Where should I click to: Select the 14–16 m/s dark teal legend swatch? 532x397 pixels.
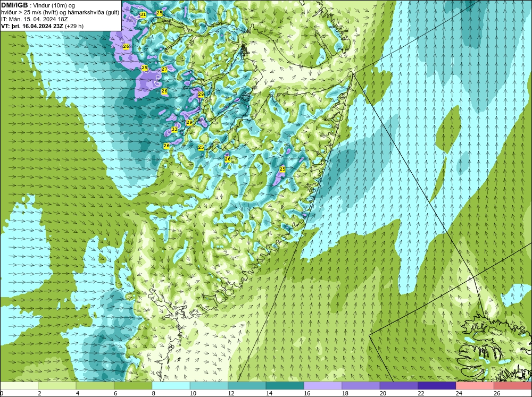pos(285,385)
